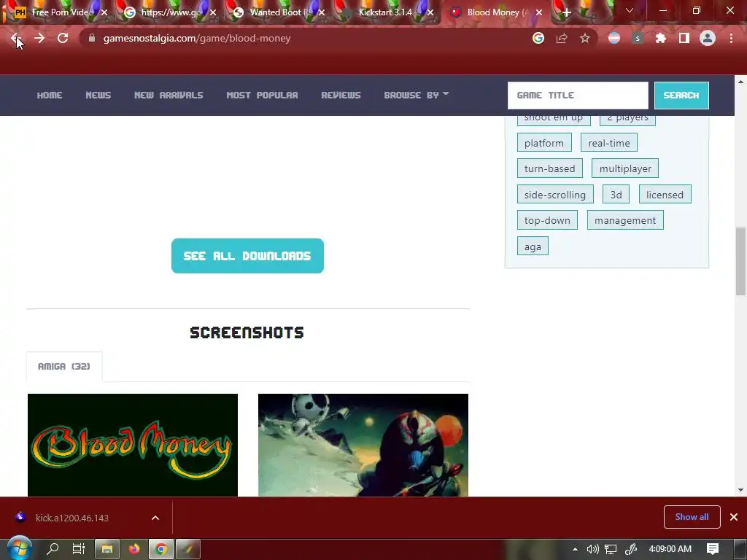Click the page vertical scrollbar thumb

pos(740,261)
